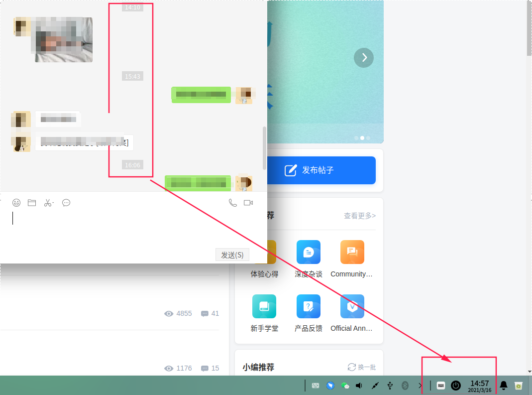Viewport: 532px width, 395px height.
Task: Click the chat window vertical scrollbar
Action: pos(264,148)
